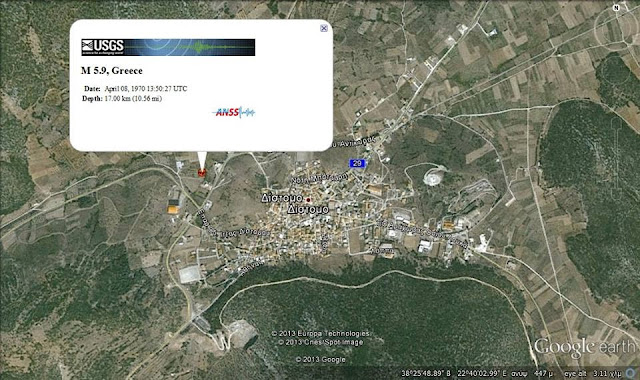Click the compass north indicator
The height and width of the screenshot is (380, 640).
[616, 7]
